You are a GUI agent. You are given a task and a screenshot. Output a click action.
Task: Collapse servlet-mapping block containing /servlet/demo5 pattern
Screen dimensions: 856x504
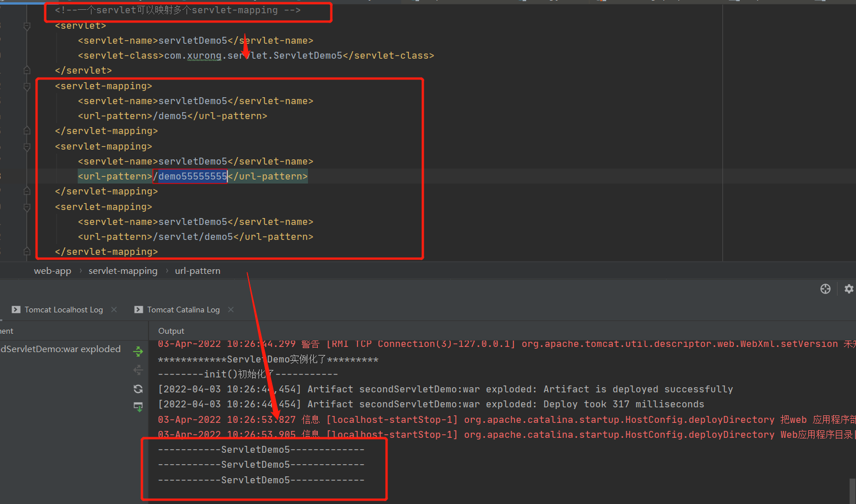point(26,207)
